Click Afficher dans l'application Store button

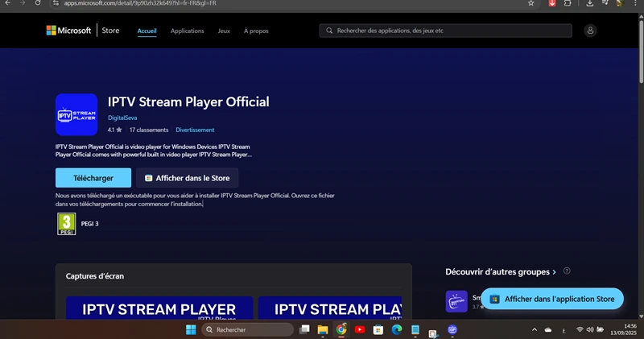[x=552, y=299]
